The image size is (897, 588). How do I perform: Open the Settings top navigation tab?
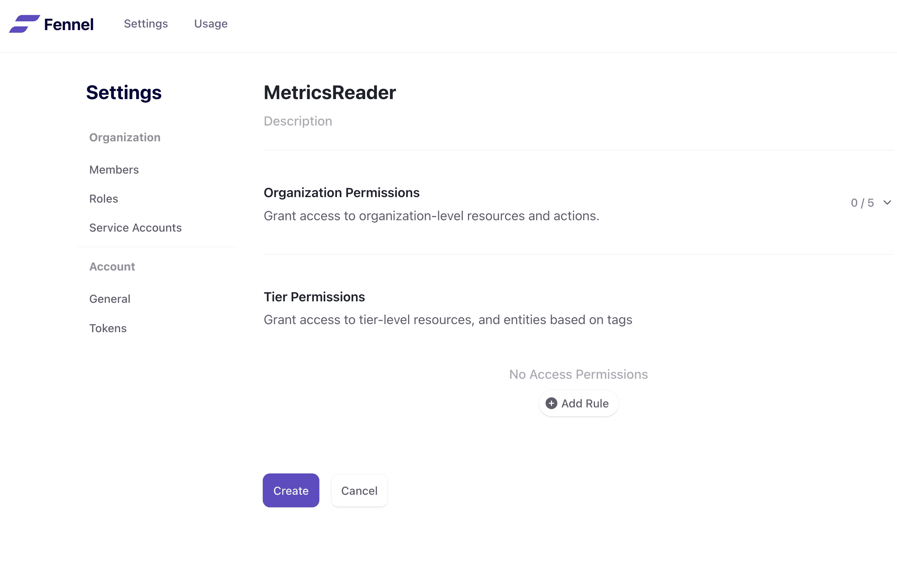coord(146,24)
